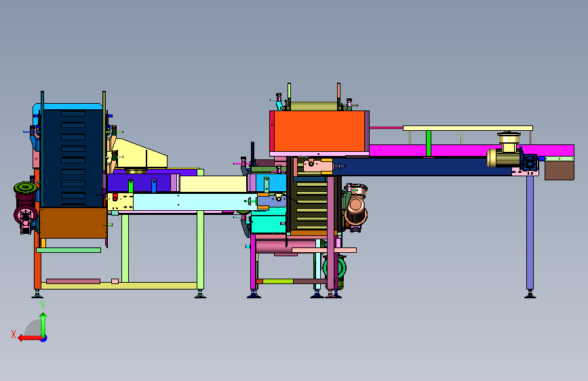Screen dimensions: 588x381
Task: Select the large orange housing panel
Action: pyautogui.click(x=319, y=132)
